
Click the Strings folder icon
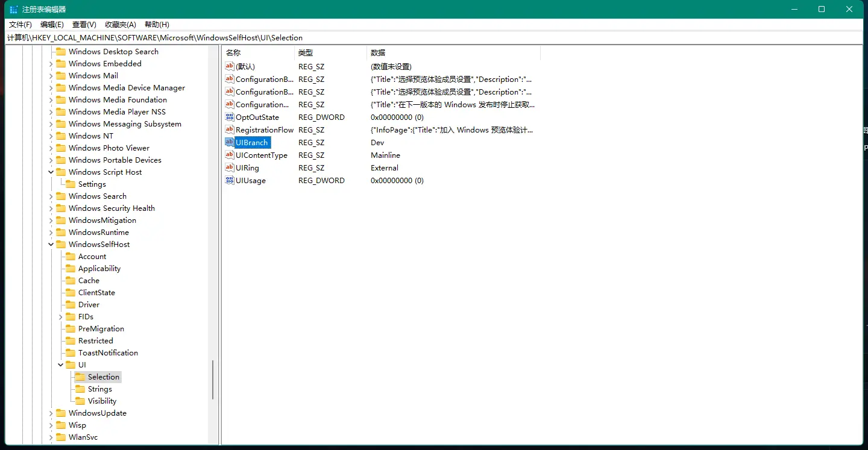coord(80,389)
